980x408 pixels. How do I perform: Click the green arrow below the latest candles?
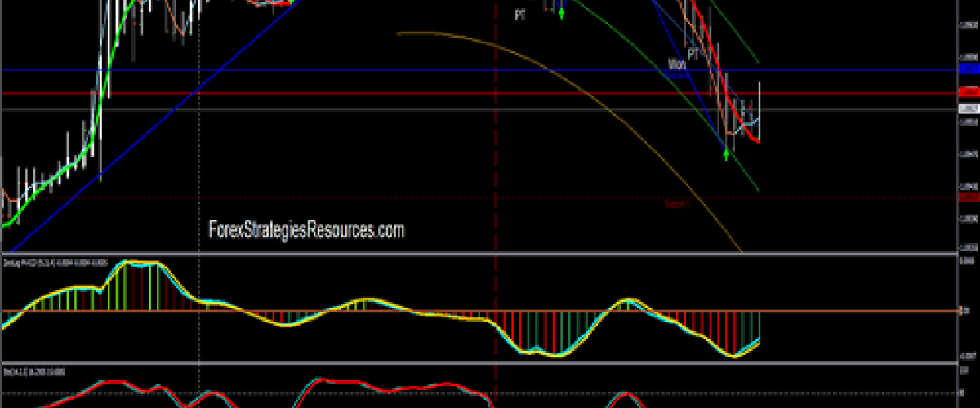(x=726, y=154)
